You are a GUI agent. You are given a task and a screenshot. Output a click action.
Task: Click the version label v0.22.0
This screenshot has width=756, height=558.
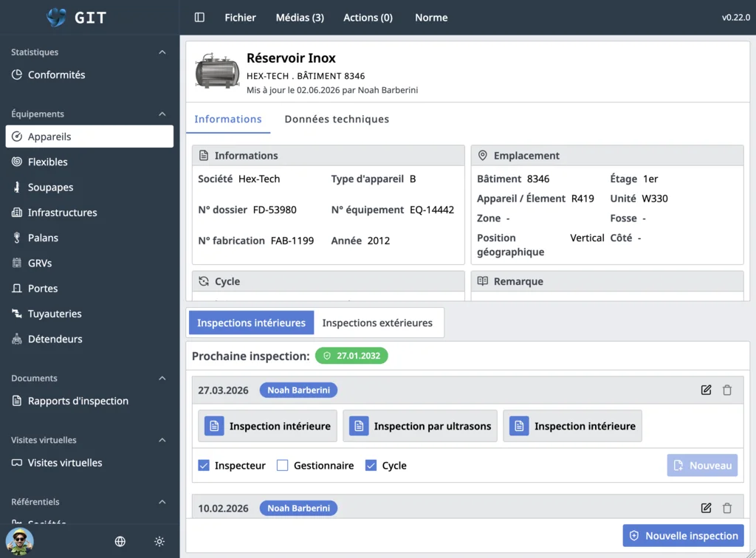736,18
